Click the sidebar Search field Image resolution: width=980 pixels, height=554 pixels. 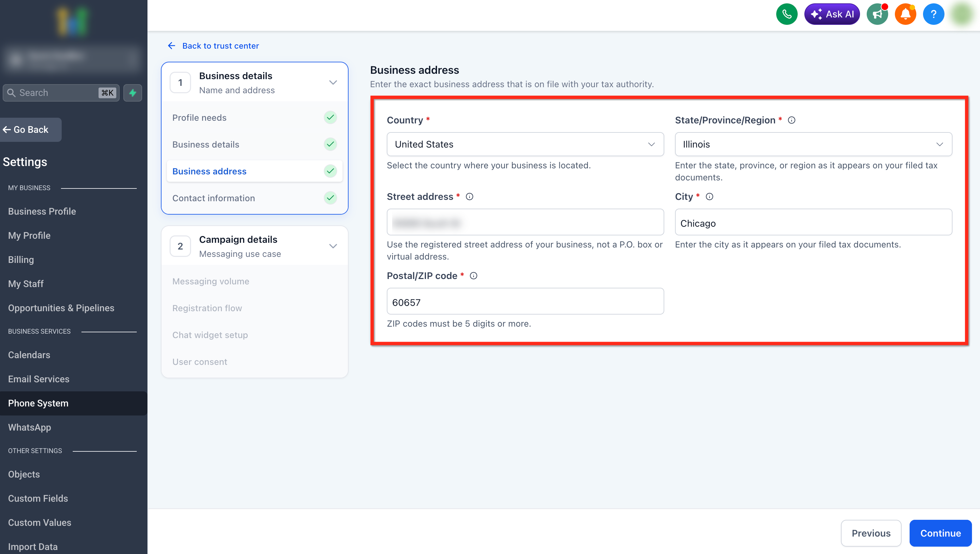[61, 93]
